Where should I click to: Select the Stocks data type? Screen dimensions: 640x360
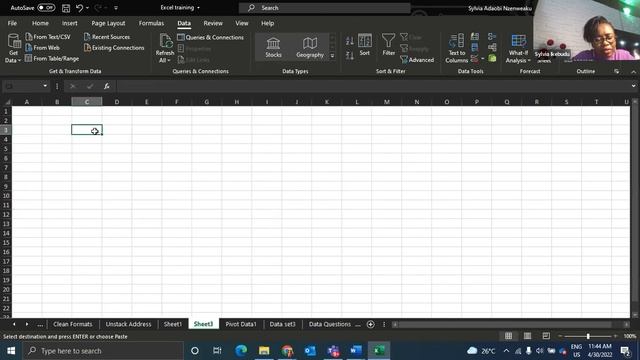coord(273,47)
